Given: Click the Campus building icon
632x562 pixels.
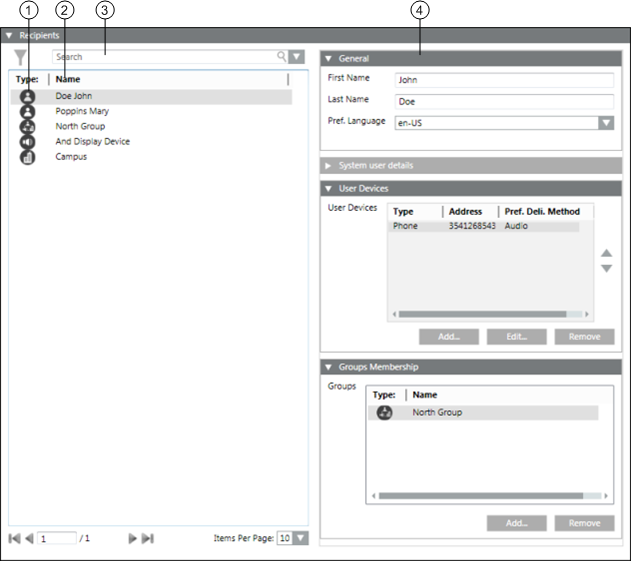Looking at the screenshot, I should pyautogui.click(x=27, y=157).
